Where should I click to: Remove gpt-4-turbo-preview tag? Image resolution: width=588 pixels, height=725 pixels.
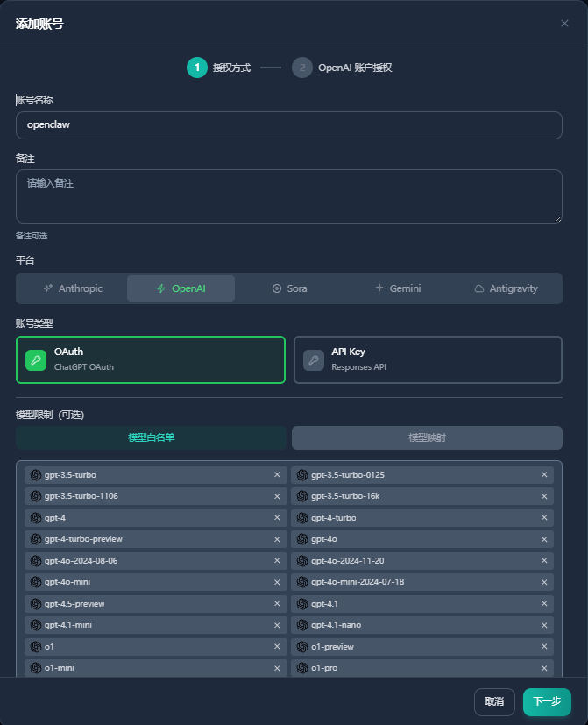coord(277,539)
